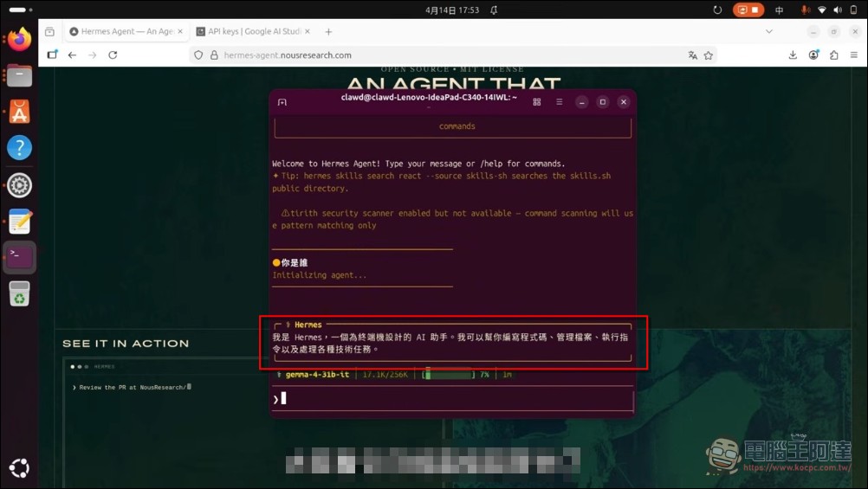Open terminal tab overview grid icon

tap(536, 102)
